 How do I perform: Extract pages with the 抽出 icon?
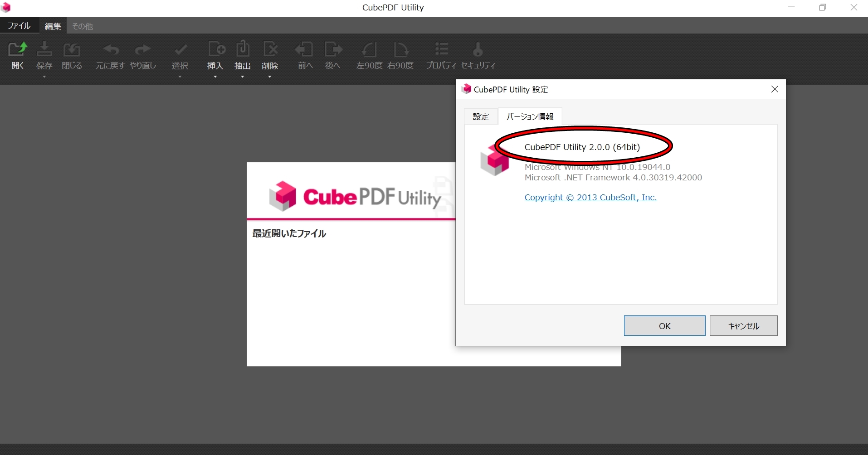point(243,54)
